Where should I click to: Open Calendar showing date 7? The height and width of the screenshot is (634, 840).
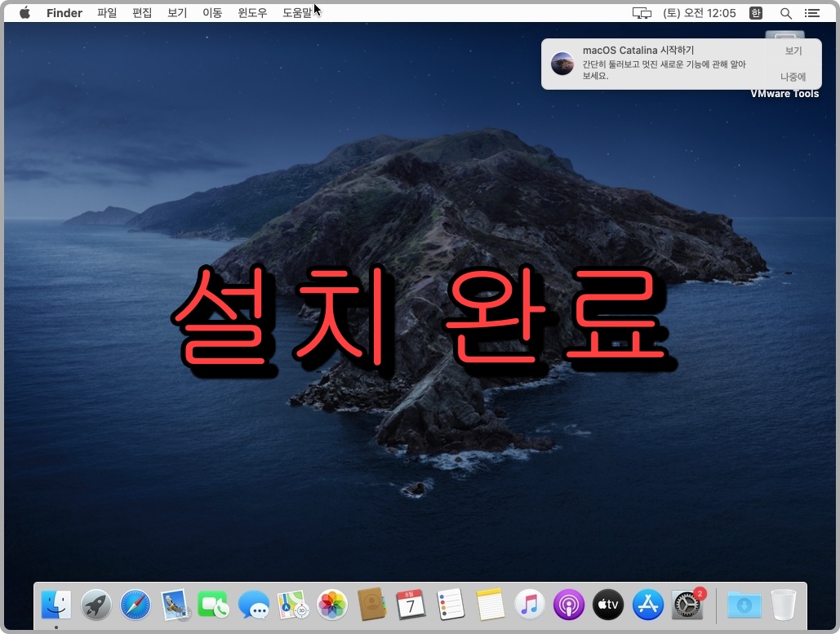[x=411, y=605]
